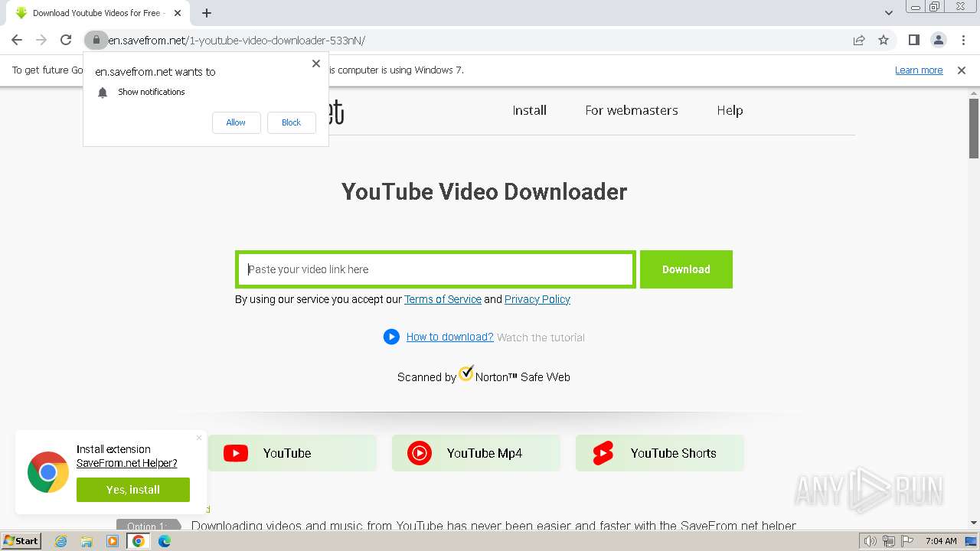The image size is (980, 551).
Task: Click the YouTube Mp4 circular play icon
Action: coord(420,453)
